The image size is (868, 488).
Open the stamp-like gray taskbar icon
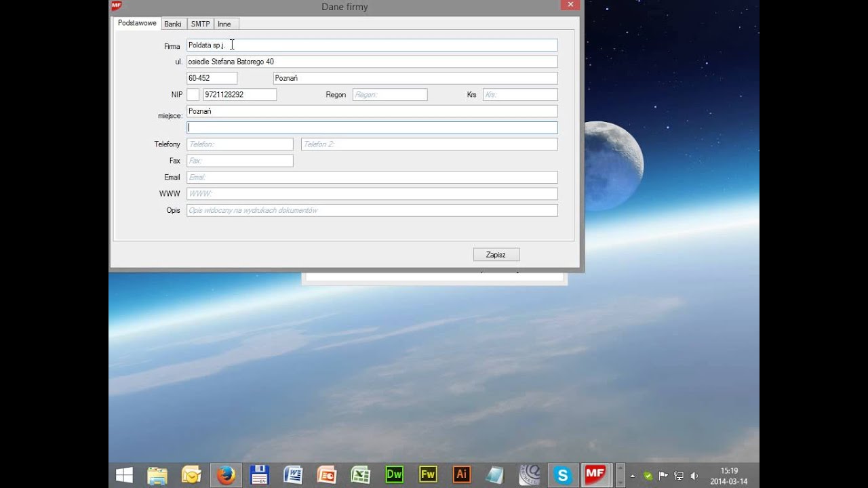(529, 475)
